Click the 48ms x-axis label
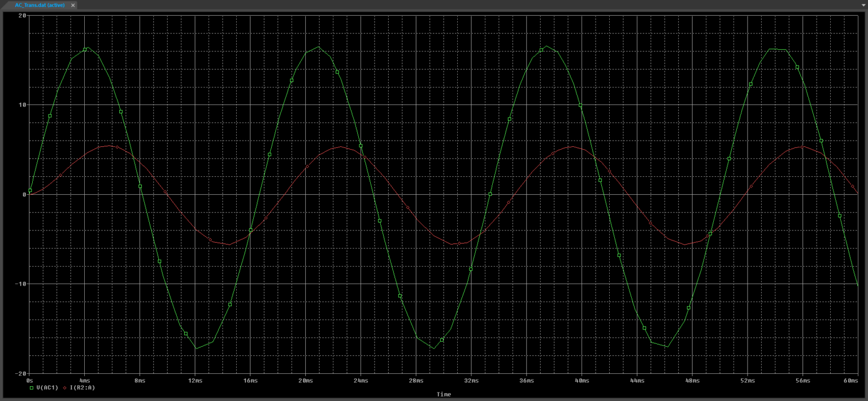Viewport: 868px width, 401px height. pos(692,381)
